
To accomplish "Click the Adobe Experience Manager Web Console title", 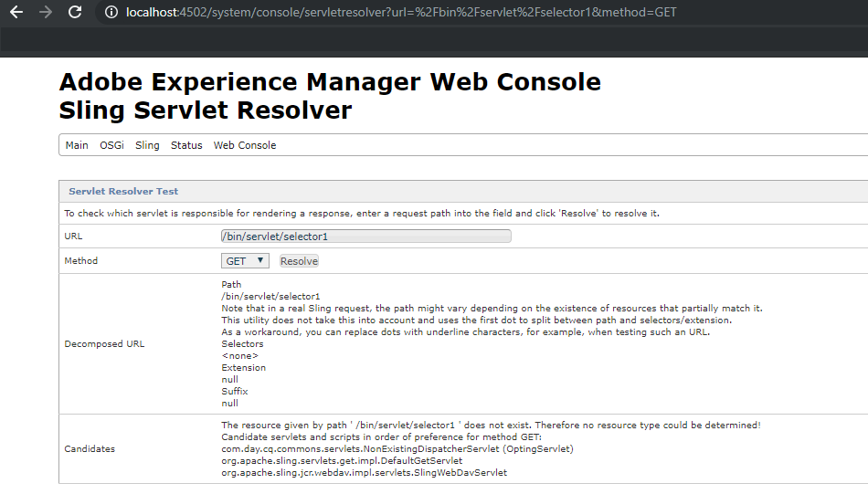I will 330,82.
